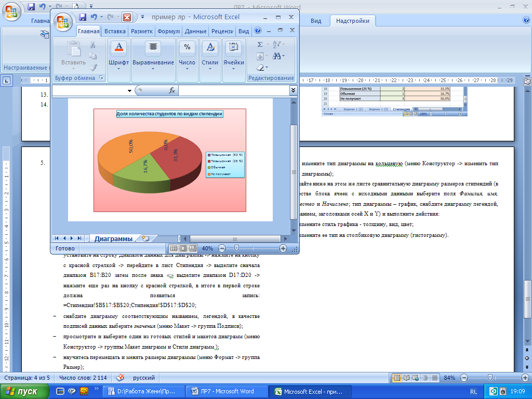
Task: Click the red X icon in Excel quick access toolbar
Action: click(127, 17)
